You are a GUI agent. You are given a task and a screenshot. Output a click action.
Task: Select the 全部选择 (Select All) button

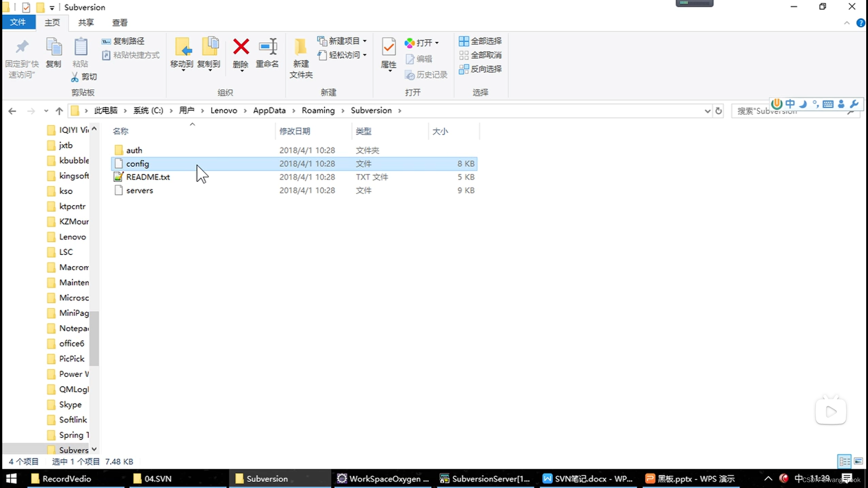click(480, 41)
